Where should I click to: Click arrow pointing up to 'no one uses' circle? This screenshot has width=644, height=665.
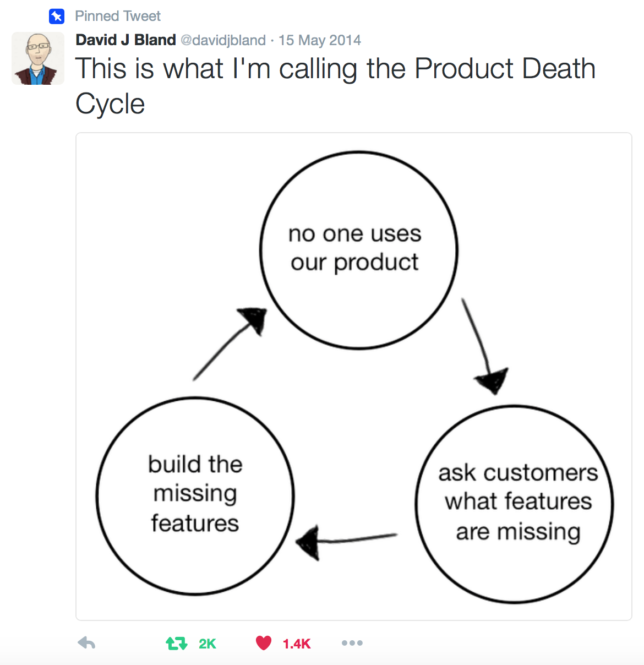pyautogui.click(x=230, y=344)
